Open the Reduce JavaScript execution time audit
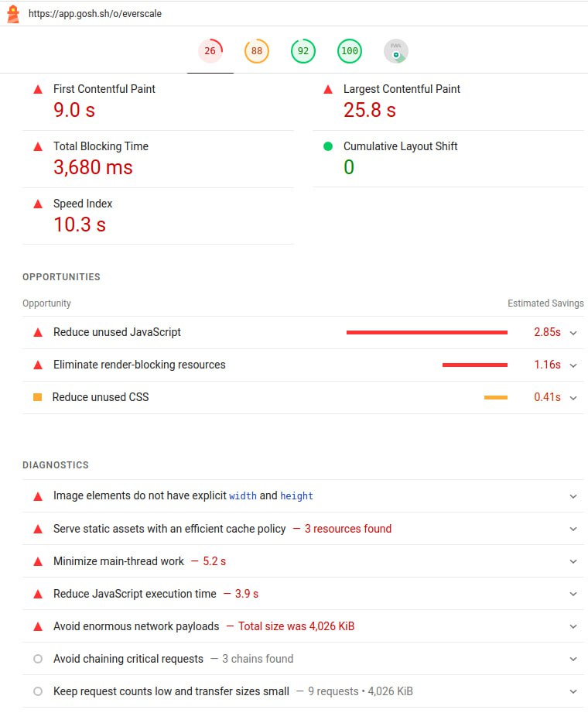Image resolution: width=588 pixels, height=713 pixels. click(135, 594)
